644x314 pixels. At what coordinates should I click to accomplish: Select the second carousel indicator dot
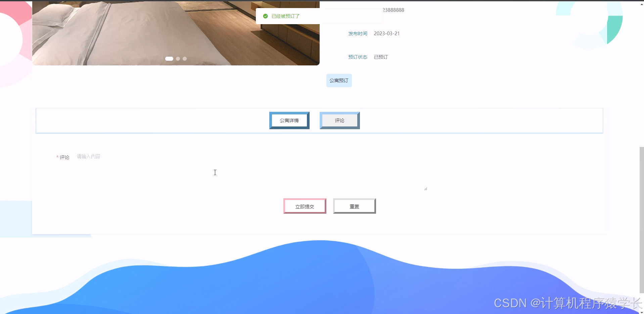178,58
